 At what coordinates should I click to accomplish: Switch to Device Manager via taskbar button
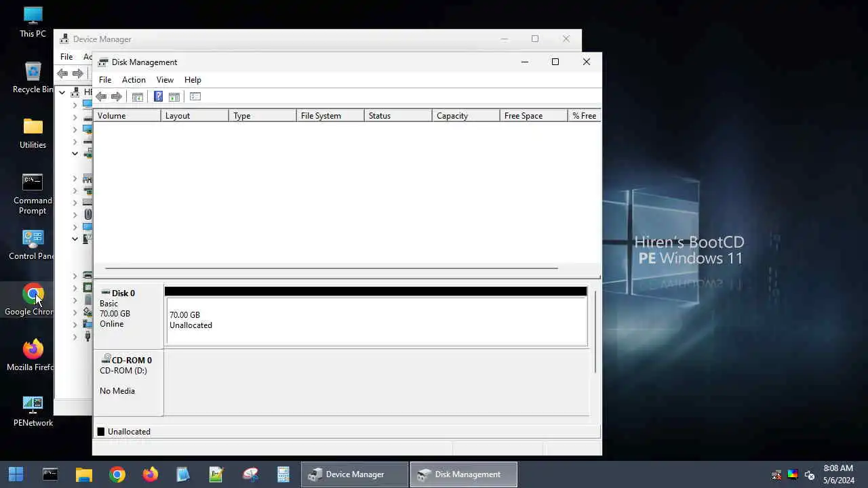[x=355, y=474]
